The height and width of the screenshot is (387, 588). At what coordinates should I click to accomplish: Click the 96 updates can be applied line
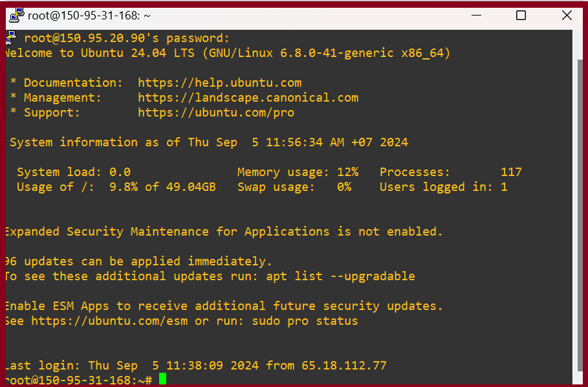pyautogui.click(x=138, y=261)
